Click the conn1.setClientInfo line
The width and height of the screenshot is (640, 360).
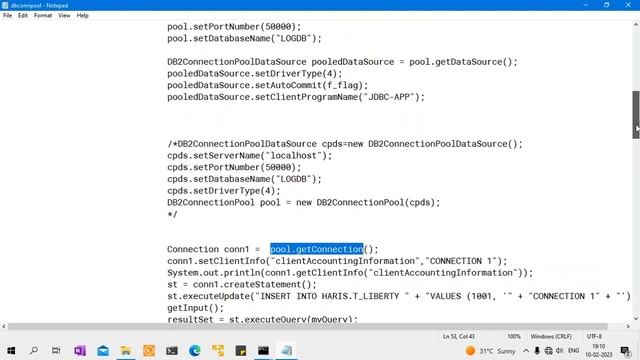(x=337, y=261)
